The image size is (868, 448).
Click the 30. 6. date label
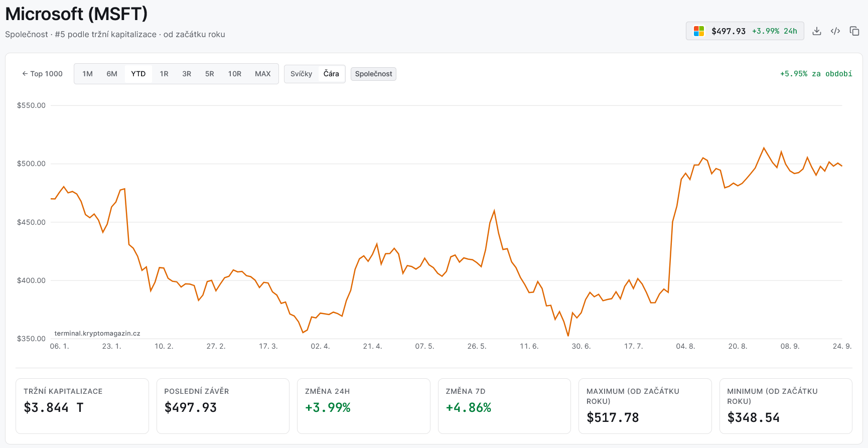(x=581, y=346)
